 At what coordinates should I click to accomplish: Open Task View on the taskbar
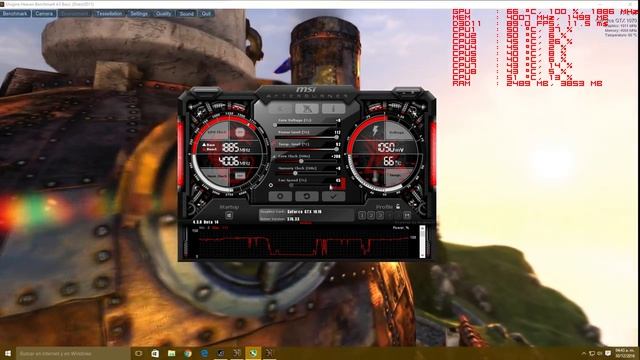[139, 353]
